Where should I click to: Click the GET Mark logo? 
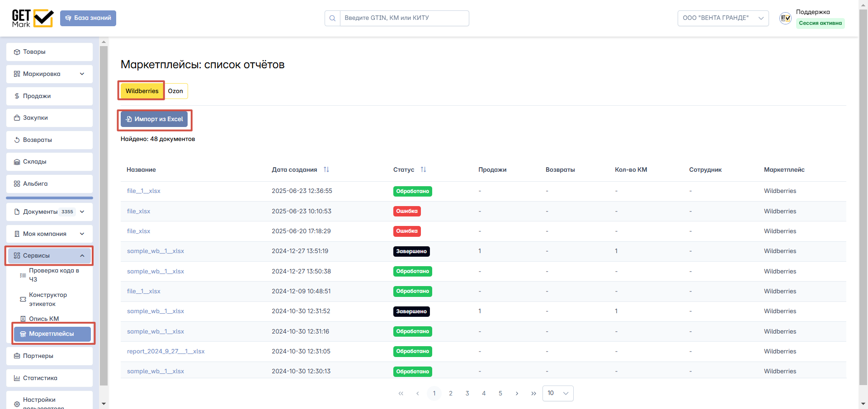point(33,18)
